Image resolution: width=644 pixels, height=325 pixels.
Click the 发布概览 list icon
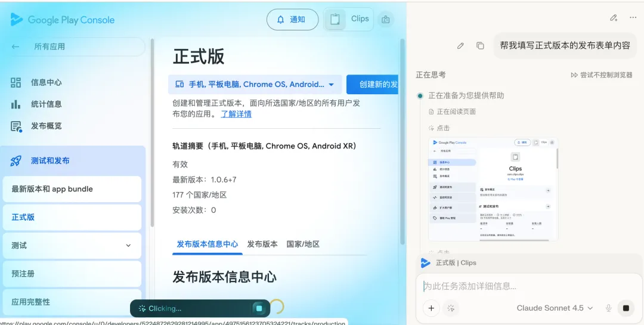pyautogui.click(x=16, y=126)
